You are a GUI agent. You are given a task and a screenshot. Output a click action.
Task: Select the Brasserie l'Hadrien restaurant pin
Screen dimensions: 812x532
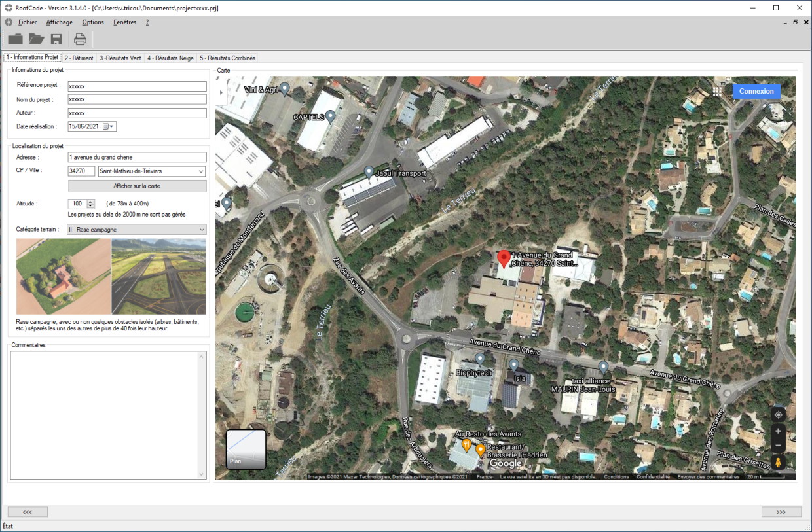[480, 450]
